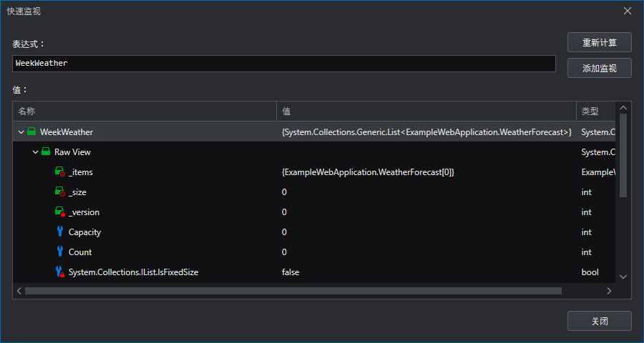Select the Raw View row label
Viewport: 644px width, 343px height.
click(x=72, y=152)
